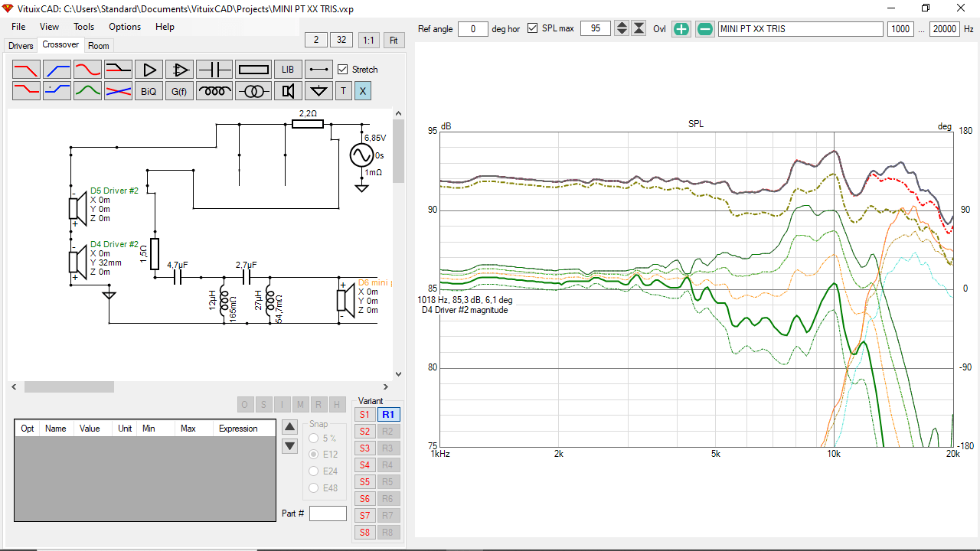Activate variant S1

click(x=364, y=415)
